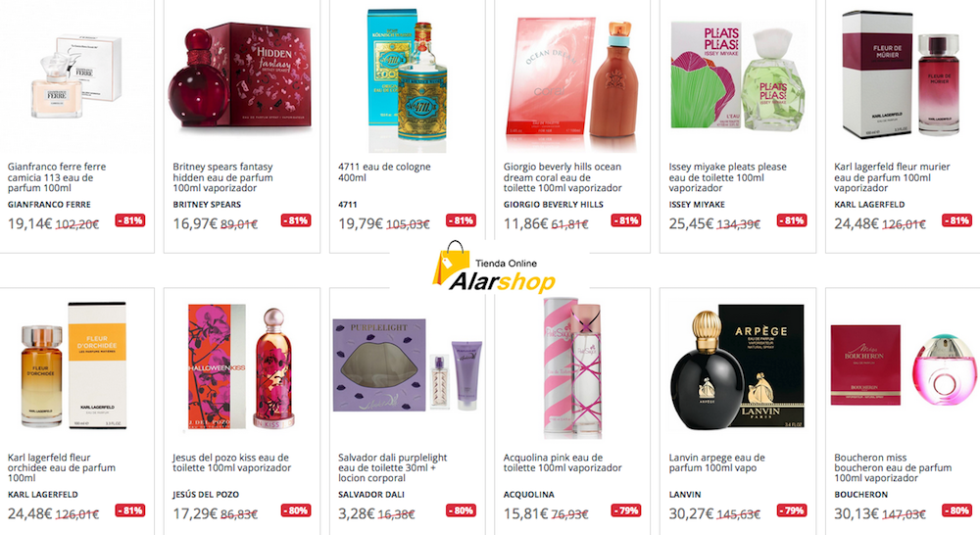The height and width of the screenshot is (535, 980).
Task: Click the BOUCHERON brand label
Action: (860, 495)
